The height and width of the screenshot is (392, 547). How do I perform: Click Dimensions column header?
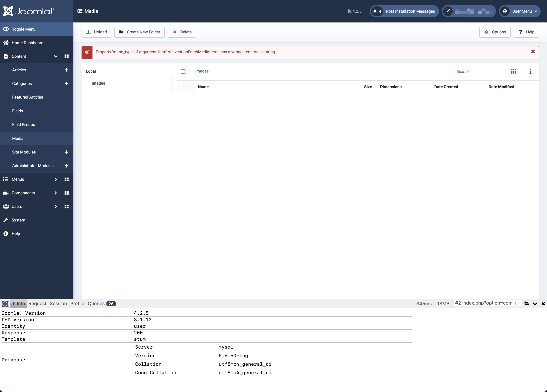(x=391, y=87)
